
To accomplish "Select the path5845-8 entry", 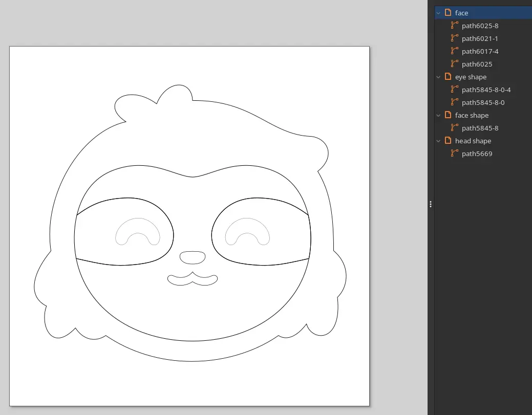I will pos(480,128).
